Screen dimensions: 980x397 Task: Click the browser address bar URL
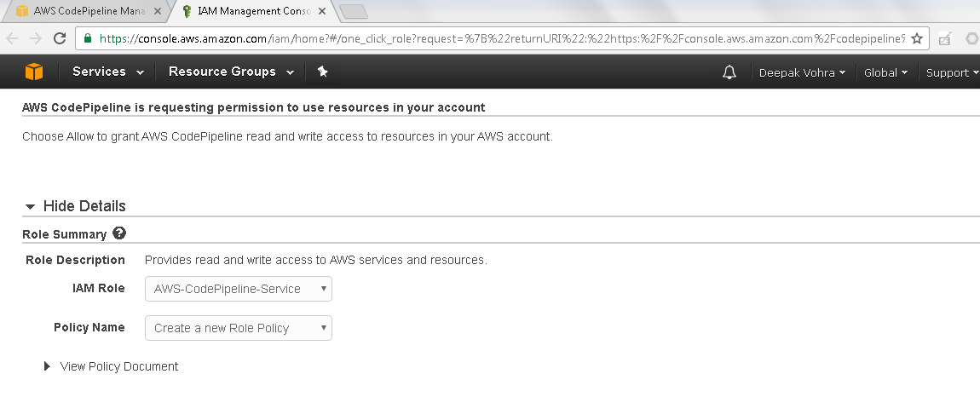click(502, 38)
